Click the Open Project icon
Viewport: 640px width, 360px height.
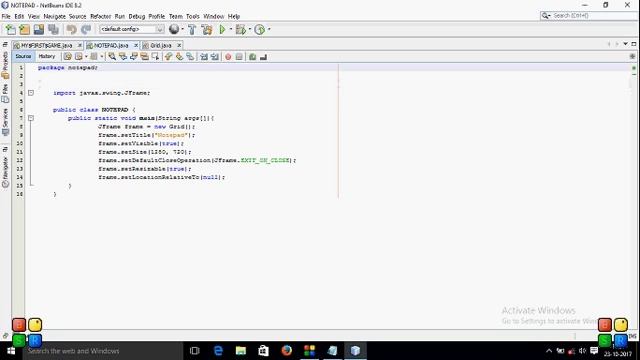[39, 29]
